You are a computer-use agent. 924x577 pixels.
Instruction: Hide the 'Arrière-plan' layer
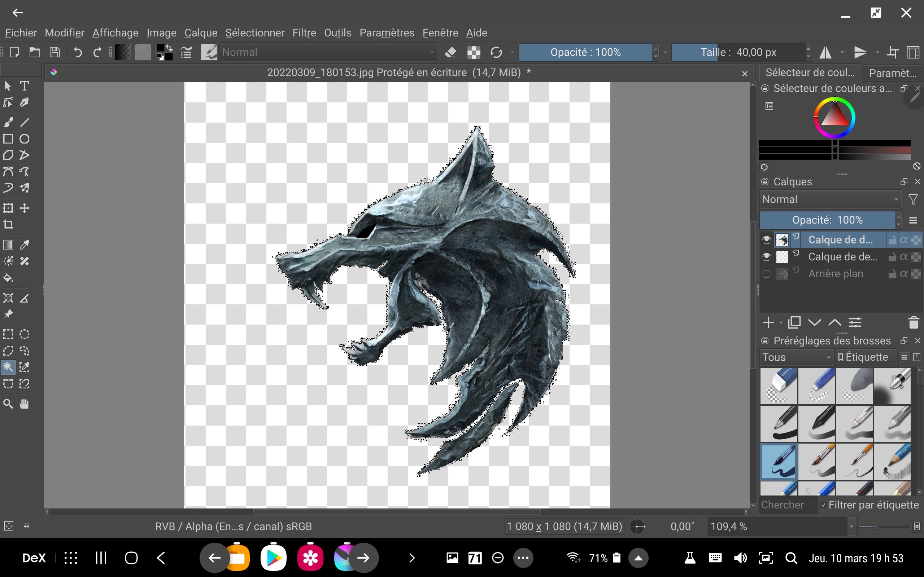pos(767,274)
